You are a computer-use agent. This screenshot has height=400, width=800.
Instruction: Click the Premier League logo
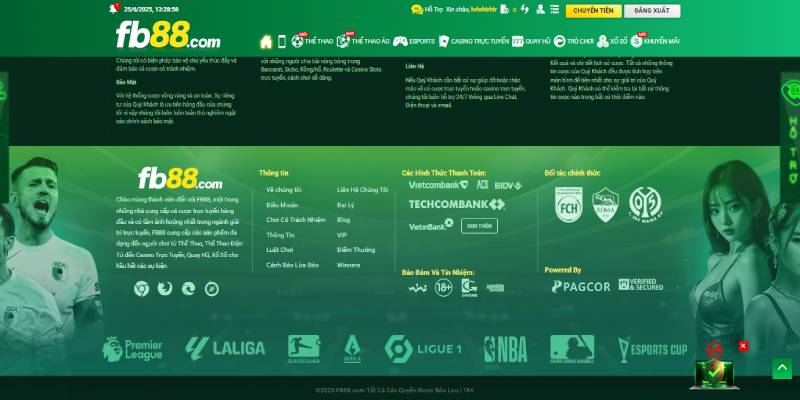point(133,349)
